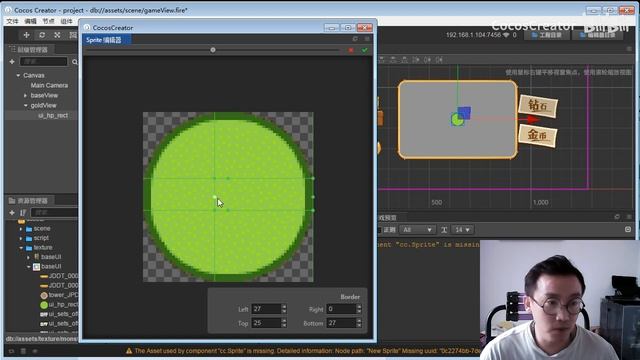Open the 编辑 menu
This screenshot has height=360, width=640.
(31, 21)
